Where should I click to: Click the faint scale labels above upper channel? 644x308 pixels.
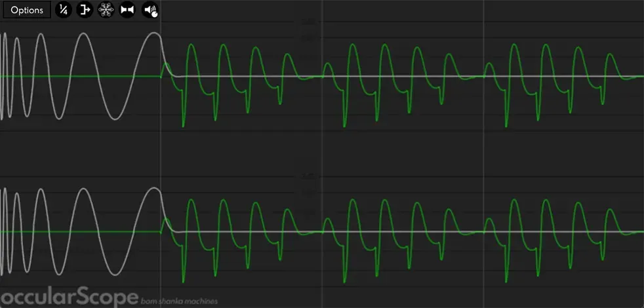309,29
